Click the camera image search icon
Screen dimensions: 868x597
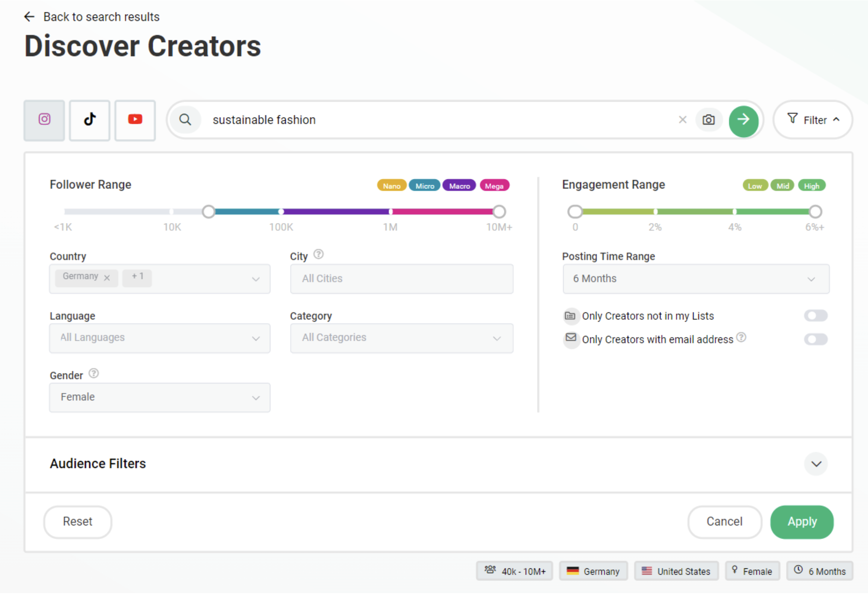(x=708, y=120)
